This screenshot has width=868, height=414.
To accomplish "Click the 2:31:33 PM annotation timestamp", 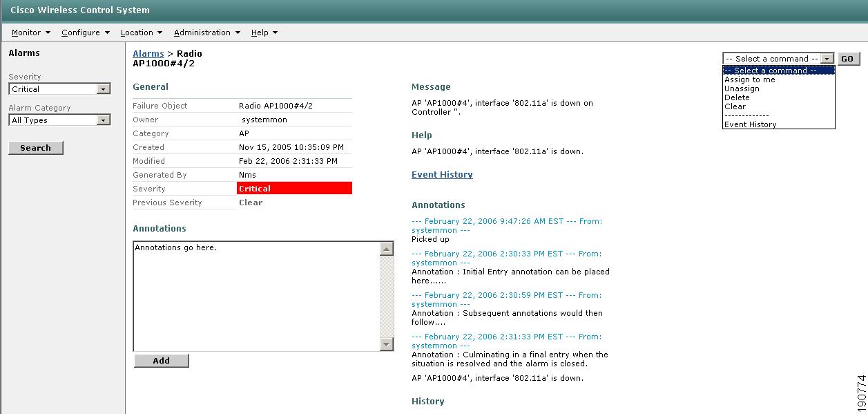I will [507, 341].
